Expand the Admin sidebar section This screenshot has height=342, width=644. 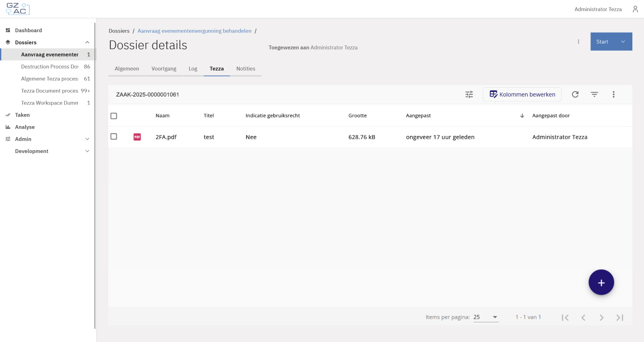[87, 139]
